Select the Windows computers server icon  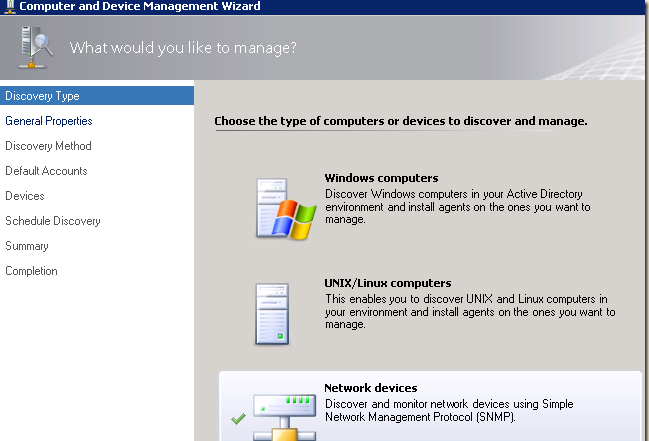click(286, 209)
